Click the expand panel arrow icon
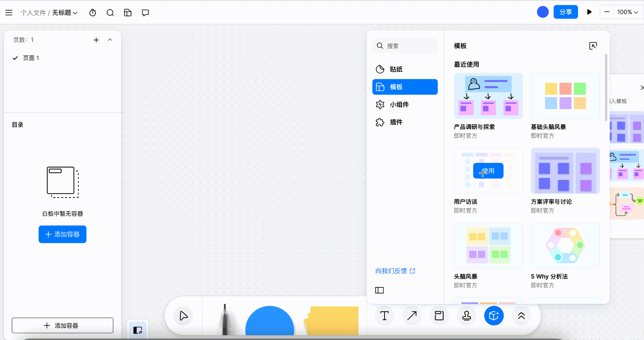Image resolution: width=644 pixels, height=340 pixels. (593, 46)
